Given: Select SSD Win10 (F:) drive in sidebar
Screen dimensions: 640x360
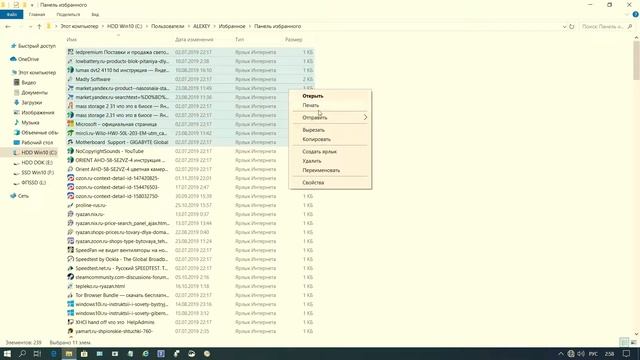Looking at the screenshot, I should [x=37, y=173].
